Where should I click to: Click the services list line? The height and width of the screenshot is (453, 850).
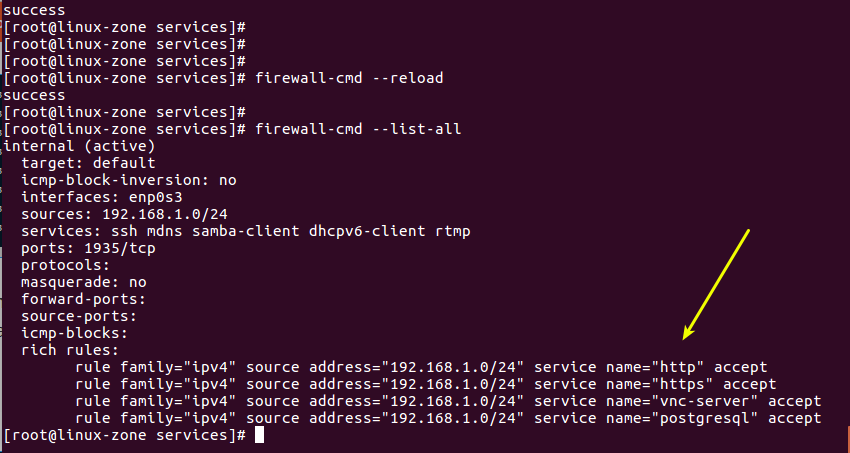point(246,231)
